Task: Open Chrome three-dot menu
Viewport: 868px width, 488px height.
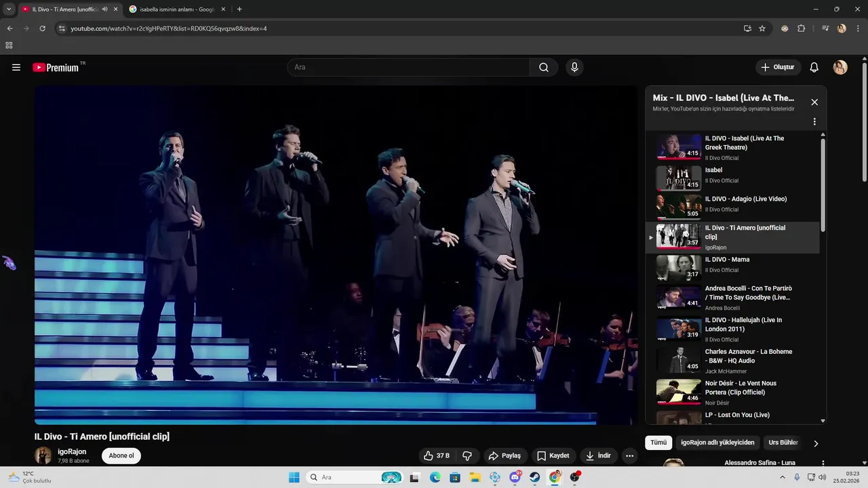Action: click(x=857, y=28)
